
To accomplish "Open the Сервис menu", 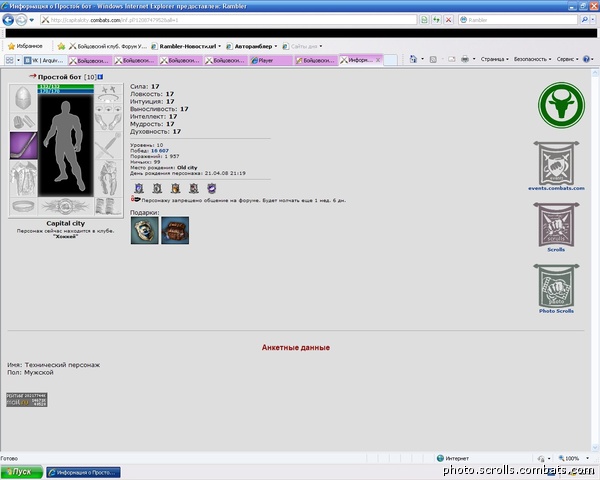I will pyautogui.click(x=567, y=59).
